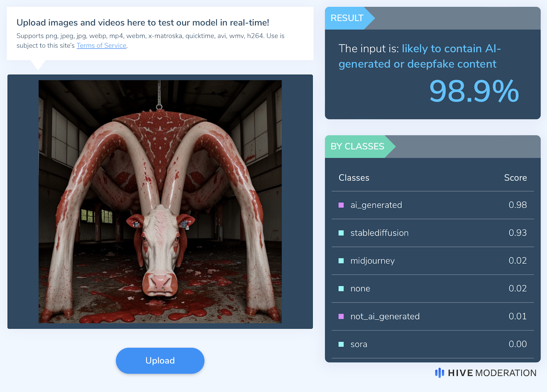The height and width of the screenshot is (392, 547).
Task: Select the none class label
Action: 360,289
